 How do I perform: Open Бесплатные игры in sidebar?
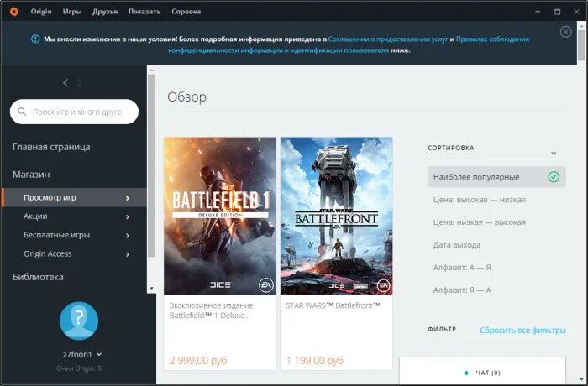pos(56,235)
